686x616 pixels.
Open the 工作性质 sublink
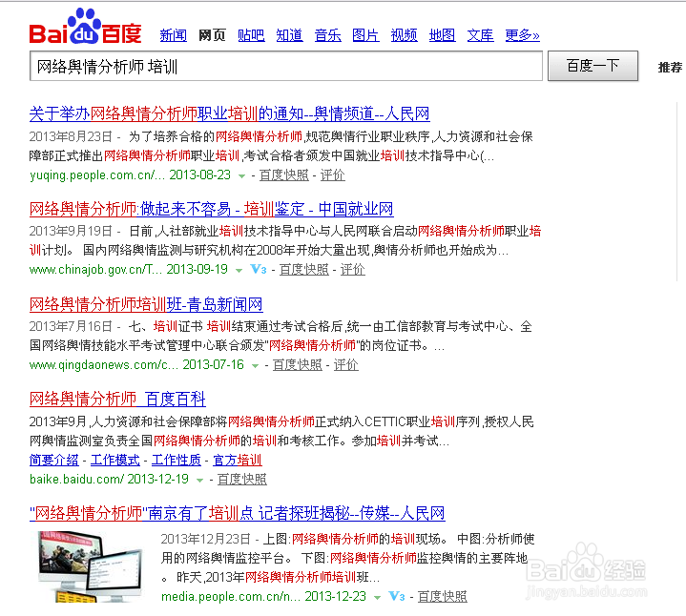[177, 460]
